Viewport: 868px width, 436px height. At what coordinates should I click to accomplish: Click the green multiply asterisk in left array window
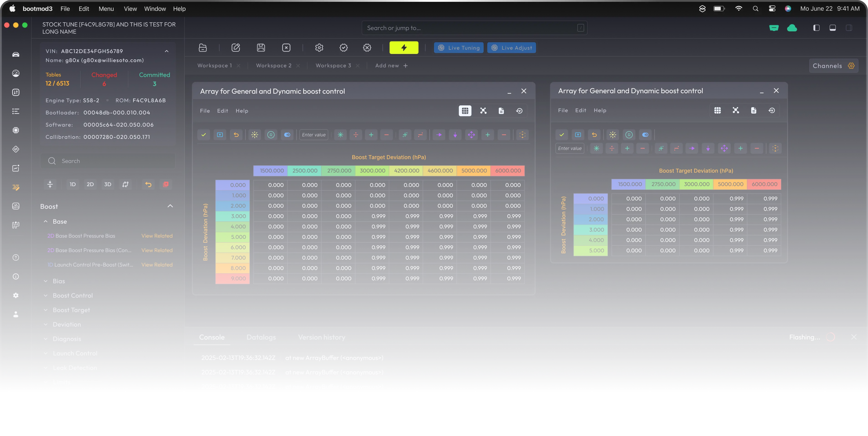tap(341, 135)
